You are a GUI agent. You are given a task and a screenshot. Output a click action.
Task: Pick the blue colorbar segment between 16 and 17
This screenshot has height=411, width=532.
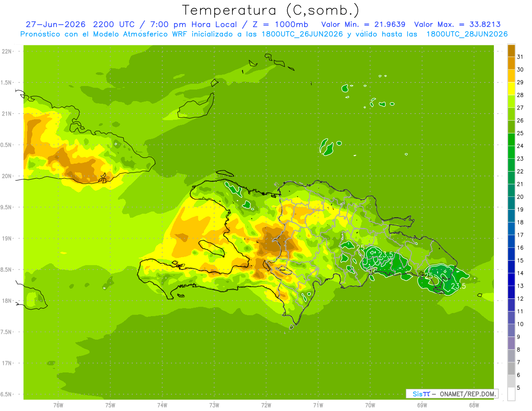(x=511, y=241)
